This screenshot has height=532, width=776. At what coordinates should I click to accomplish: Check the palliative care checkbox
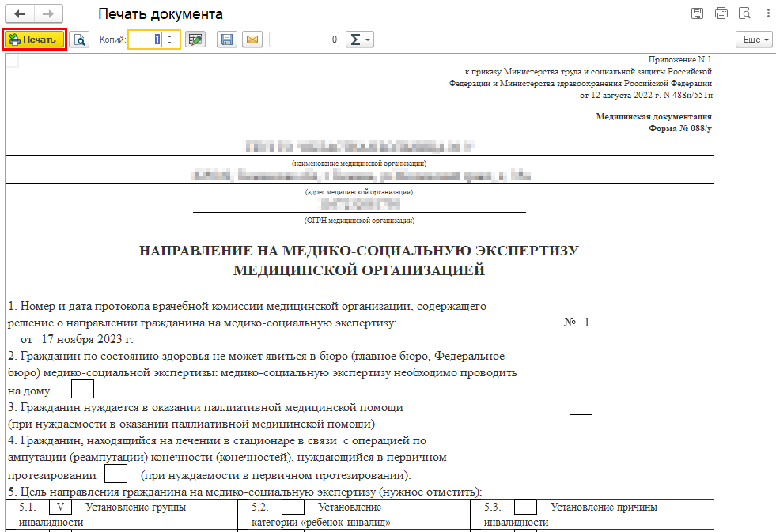tap(581, 406)
